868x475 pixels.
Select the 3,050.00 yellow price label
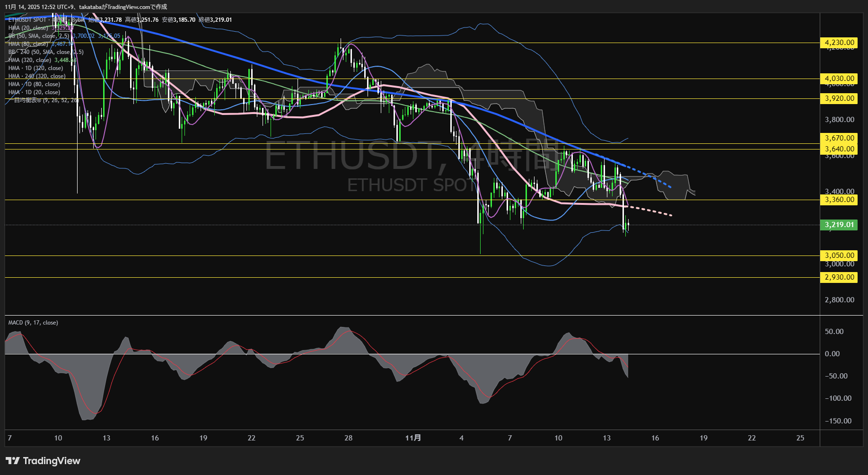(x=838, y=255)
